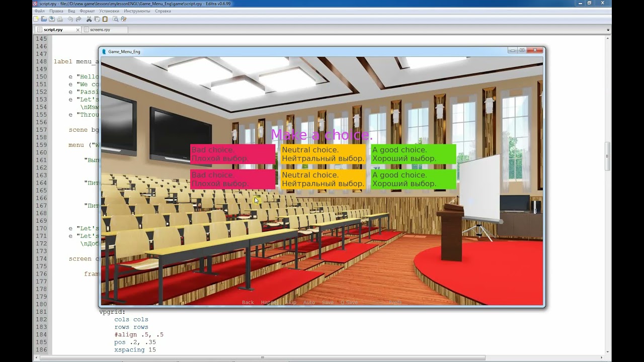This screenshot has height=362, width=644.
Task: Click the vertical scrollbar down arrow
Action: [x=608, y=351]
